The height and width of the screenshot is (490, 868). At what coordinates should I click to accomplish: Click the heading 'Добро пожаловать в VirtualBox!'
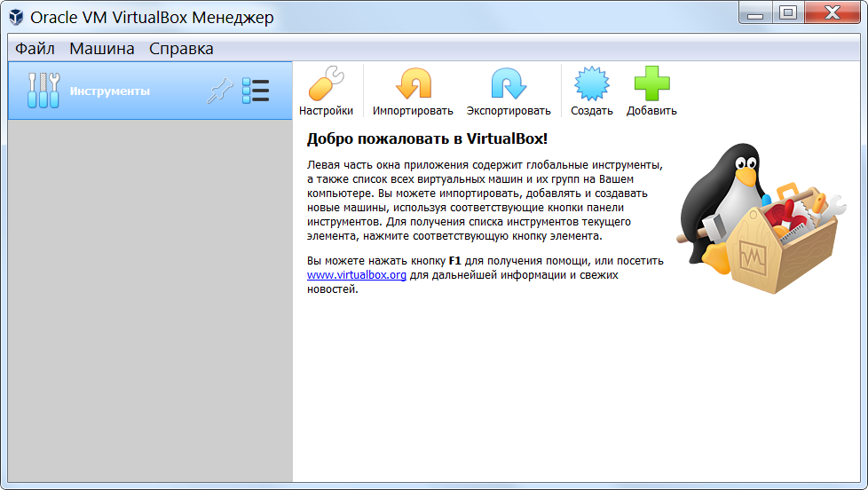point(427,138)
